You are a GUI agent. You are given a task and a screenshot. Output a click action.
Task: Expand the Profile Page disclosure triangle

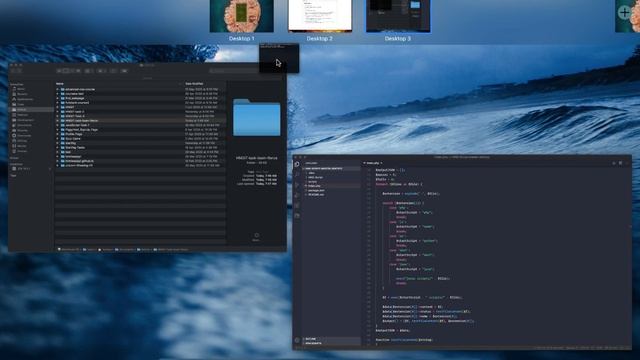pos(58,134)
